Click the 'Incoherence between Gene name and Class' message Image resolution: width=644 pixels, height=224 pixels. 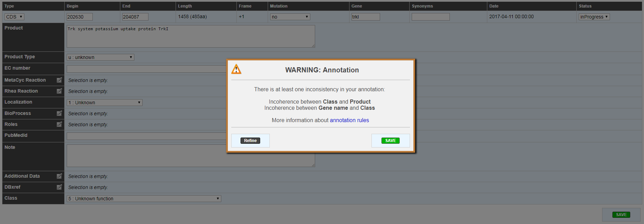(320, 108)
